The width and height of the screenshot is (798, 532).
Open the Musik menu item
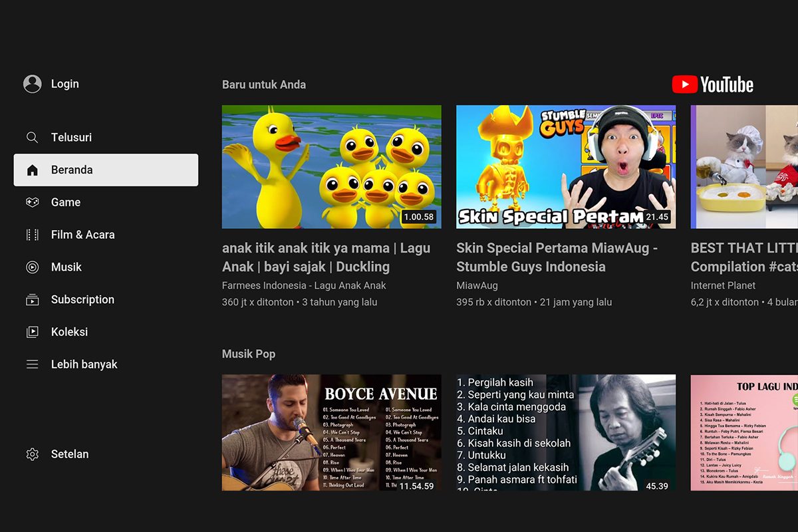66,267
